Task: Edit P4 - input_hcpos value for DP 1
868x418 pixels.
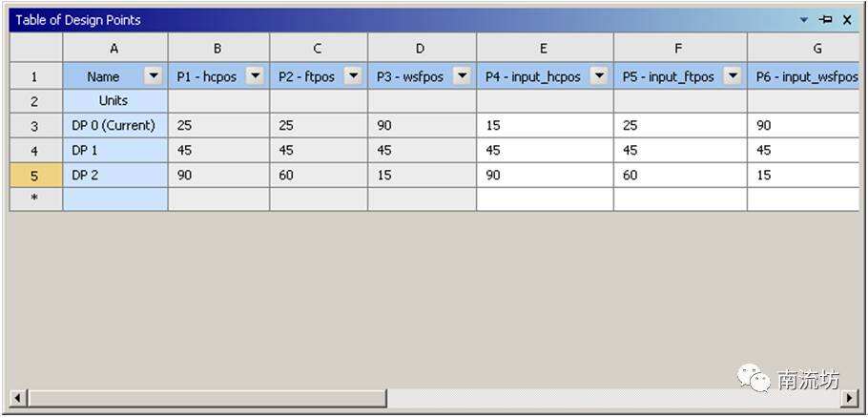Action: point(545,151)
